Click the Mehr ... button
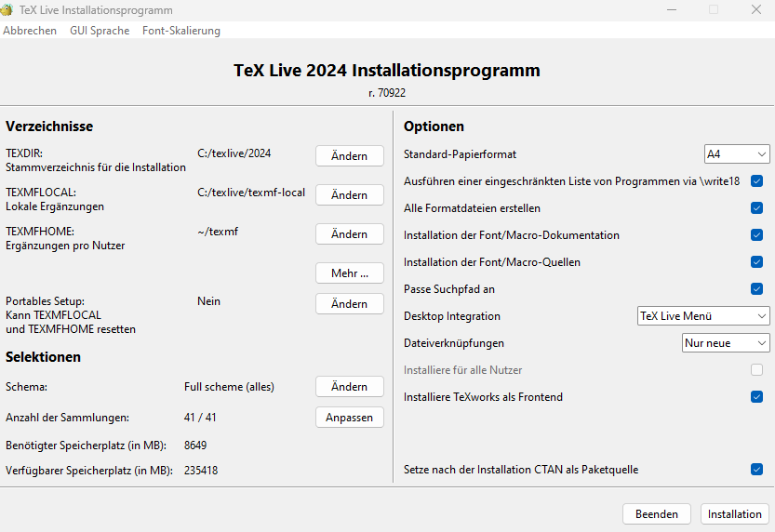 [x=349, y=273]
